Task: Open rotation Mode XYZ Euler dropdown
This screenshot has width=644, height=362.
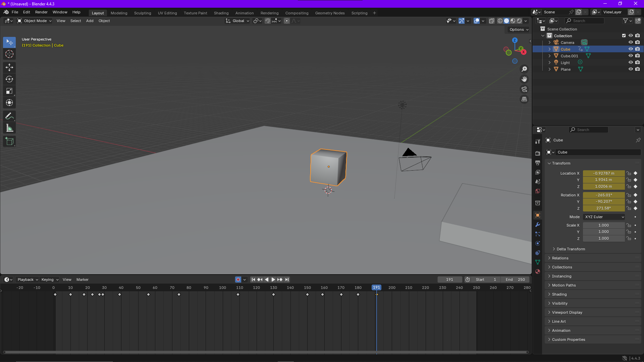Action: click(x=604, y=217)
